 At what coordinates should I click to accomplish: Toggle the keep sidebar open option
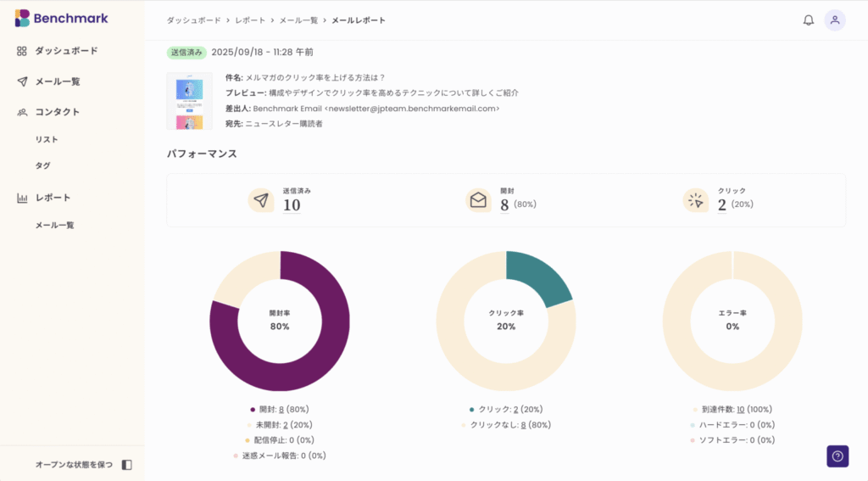(74, 465)
